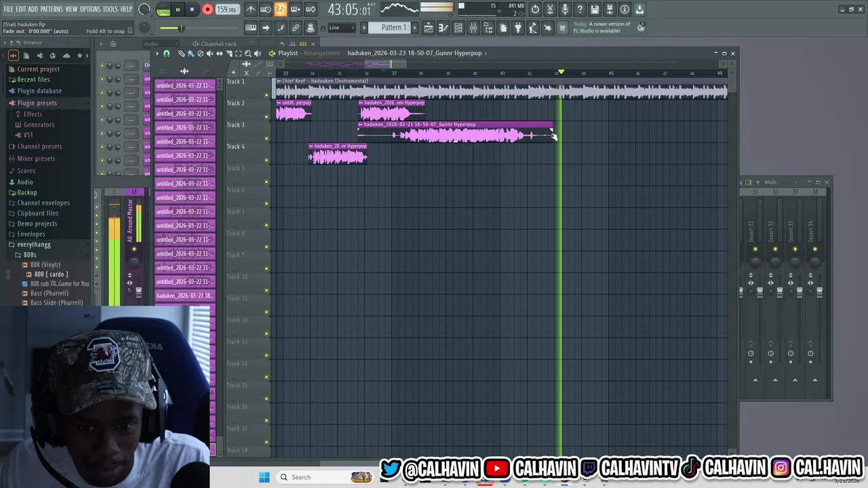Click the export/download icon in top toolbar
This screenshot has width=868, height=488.
(639, 9)
